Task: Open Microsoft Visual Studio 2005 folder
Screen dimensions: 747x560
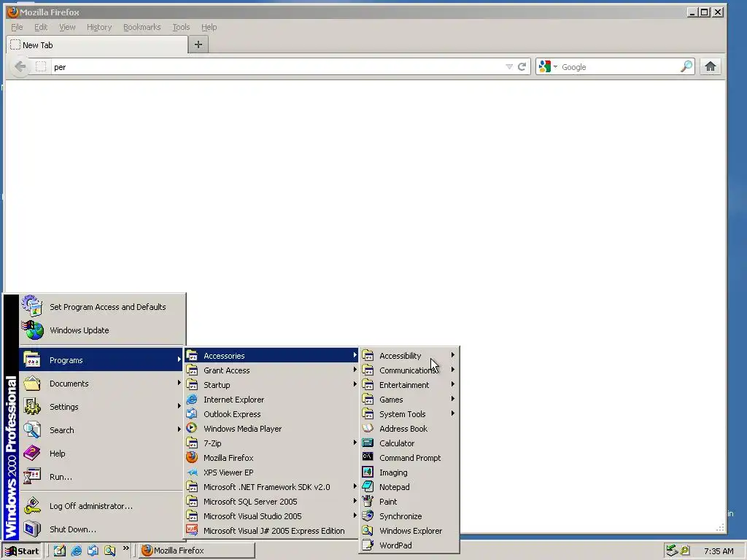Action: click(x=271, y=516)
